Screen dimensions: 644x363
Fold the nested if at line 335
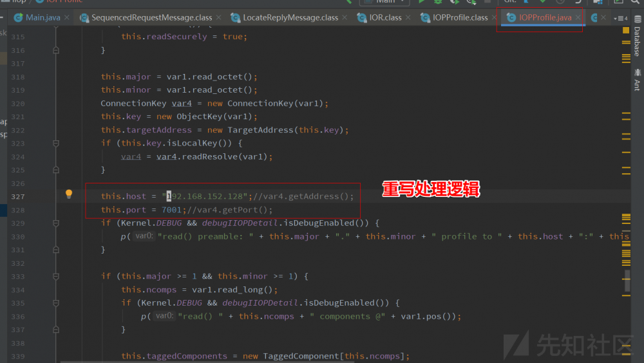56,303
